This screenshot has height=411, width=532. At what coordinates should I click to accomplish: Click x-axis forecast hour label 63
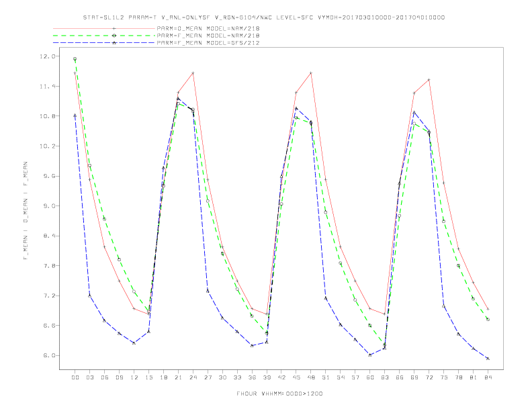[385, 377]
